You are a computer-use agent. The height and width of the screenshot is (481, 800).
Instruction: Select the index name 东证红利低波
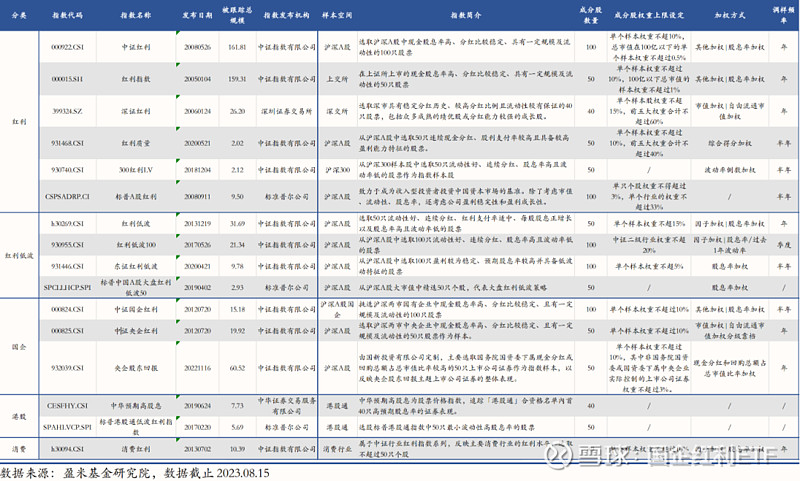[x=136, y=266]
